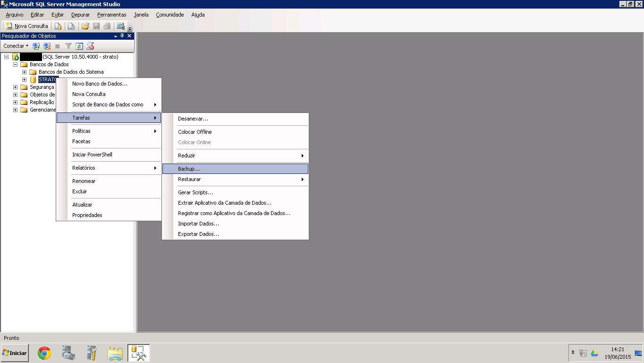Open the Relatórios submenu

(109, 168)
